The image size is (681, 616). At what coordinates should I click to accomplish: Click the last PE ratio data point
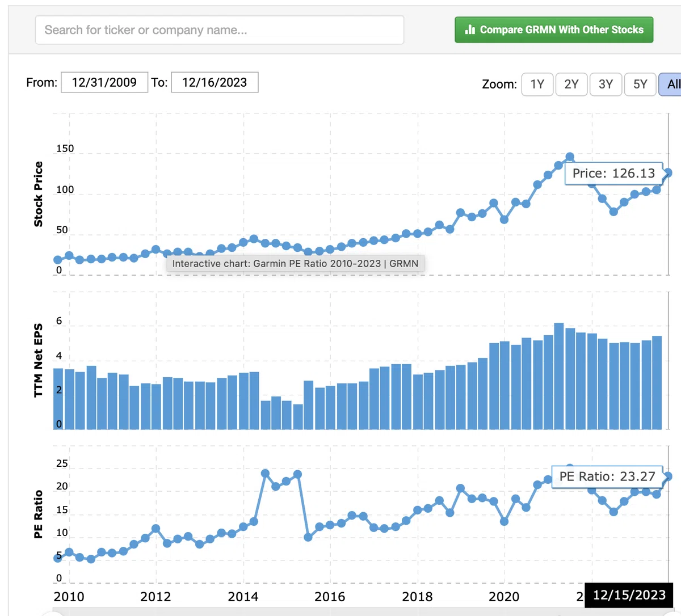coord(668,476)
